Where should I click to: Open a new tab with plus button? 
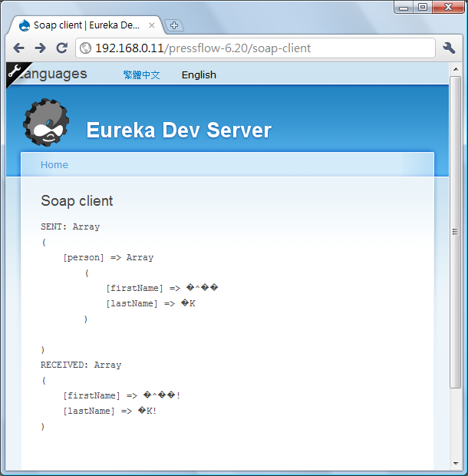click(x=174, y=25)
